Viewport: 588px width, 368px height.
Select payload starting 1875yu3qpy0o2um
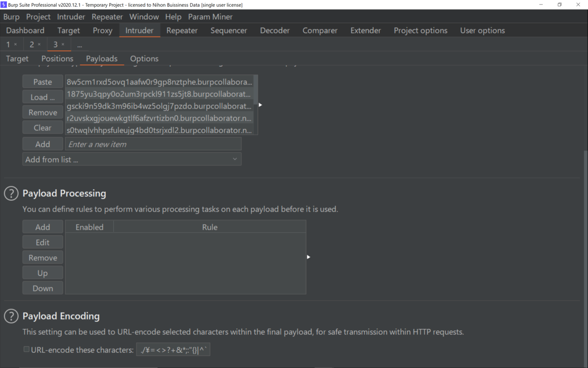point(159,94)
